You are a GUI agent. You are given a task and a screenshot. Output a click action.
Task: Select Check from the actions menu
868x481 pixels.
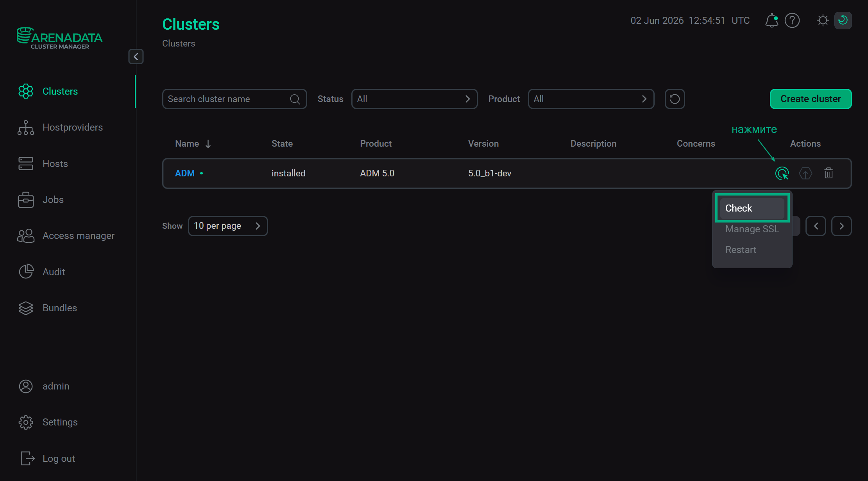click(752, 208)
